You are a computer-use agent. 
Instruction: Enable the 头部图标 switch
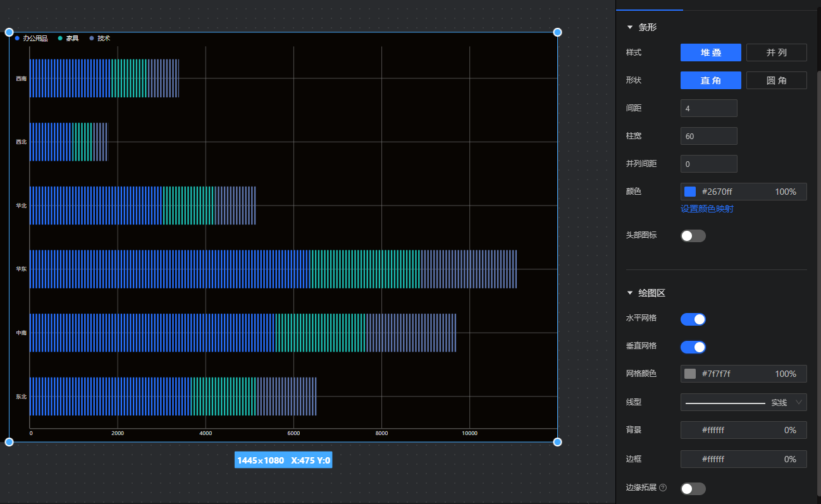click(x=693, y=236)
